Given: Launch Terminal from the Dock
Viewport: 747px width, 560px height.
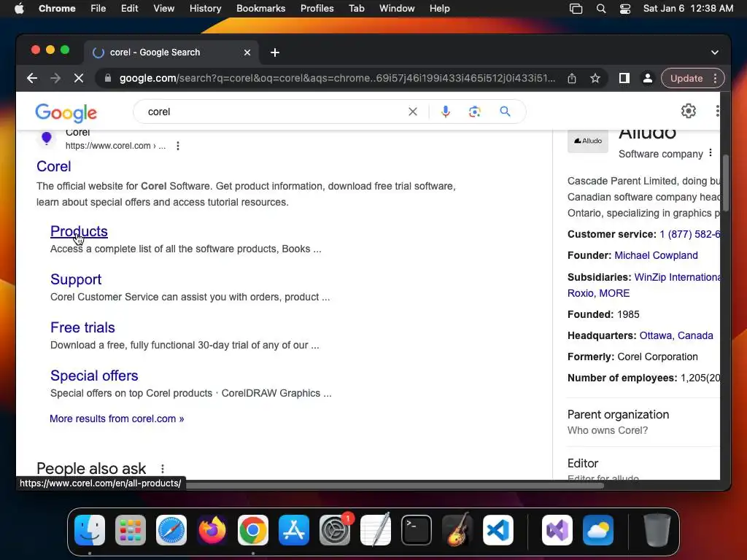Looking at the screenshot, I should click(x=417, y=530).
